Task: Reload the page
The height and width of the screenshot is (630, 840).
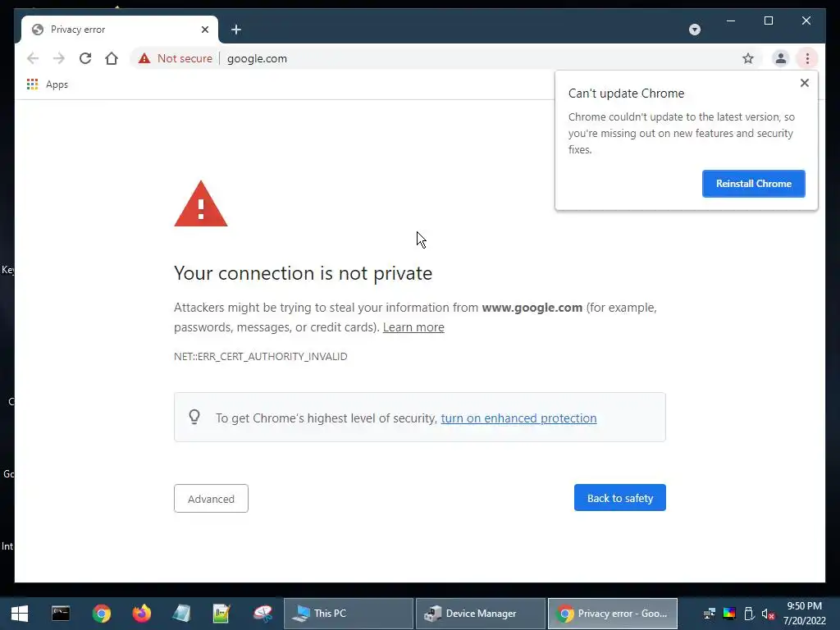Action: point(85,58)
